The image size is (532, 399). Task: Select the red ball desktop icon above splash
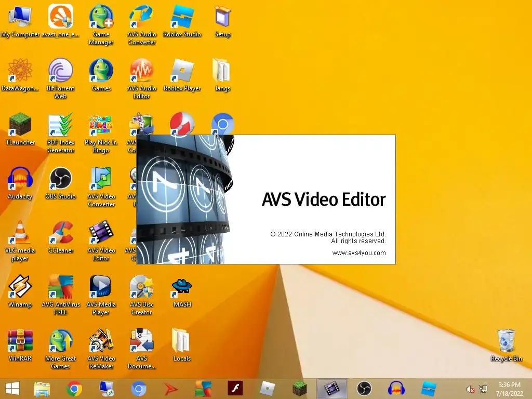[182, 124]
